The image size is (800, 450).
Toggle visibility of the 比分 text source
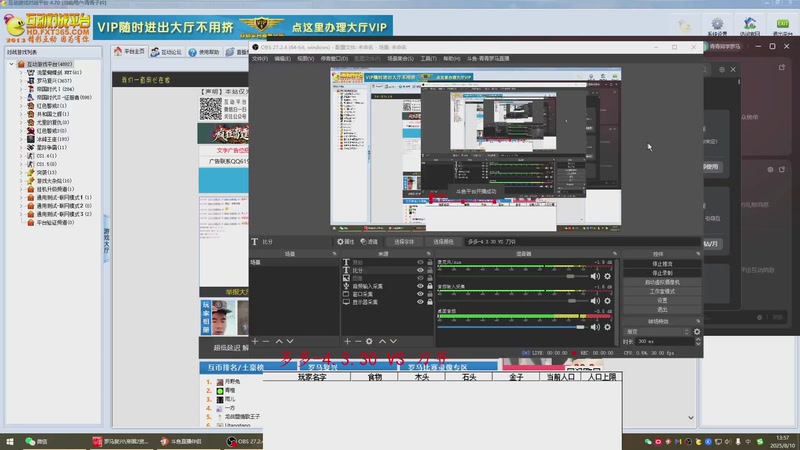click(x=420, y=270)
